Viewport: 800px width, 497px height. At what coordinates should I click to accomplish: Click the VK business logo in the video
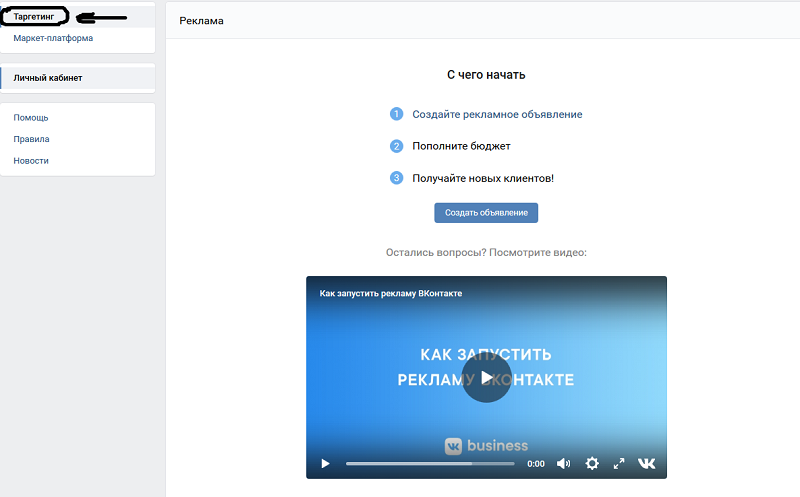point(486,446)
